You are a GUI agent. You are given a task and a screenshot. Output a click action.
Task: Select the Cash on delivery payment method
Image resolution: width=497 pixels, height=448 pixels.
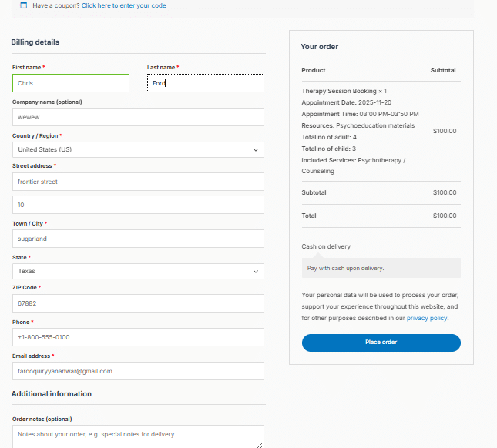[326, 246]
